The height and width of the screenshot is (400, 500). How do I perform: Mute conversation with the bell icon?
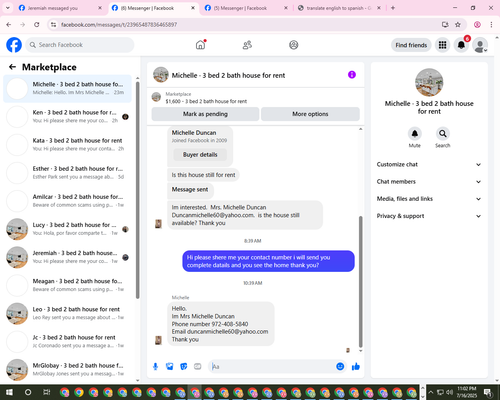click(x=415, y=134)
